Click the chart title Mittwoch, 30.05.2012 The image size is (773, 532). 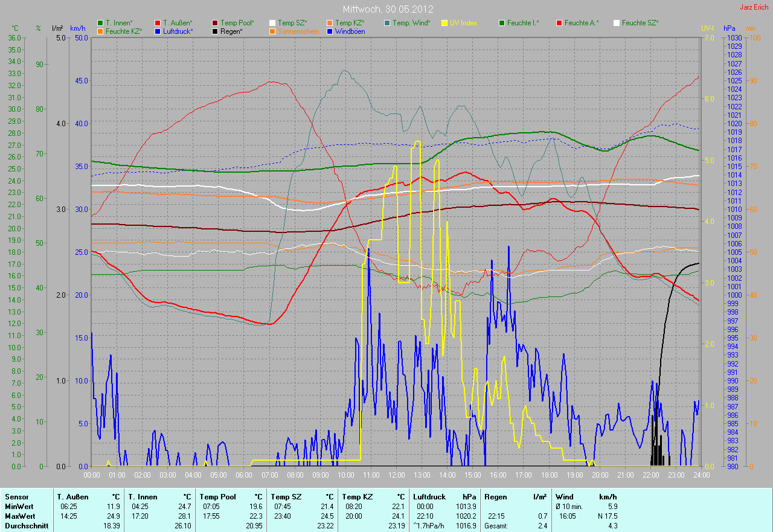pos(386,10)
